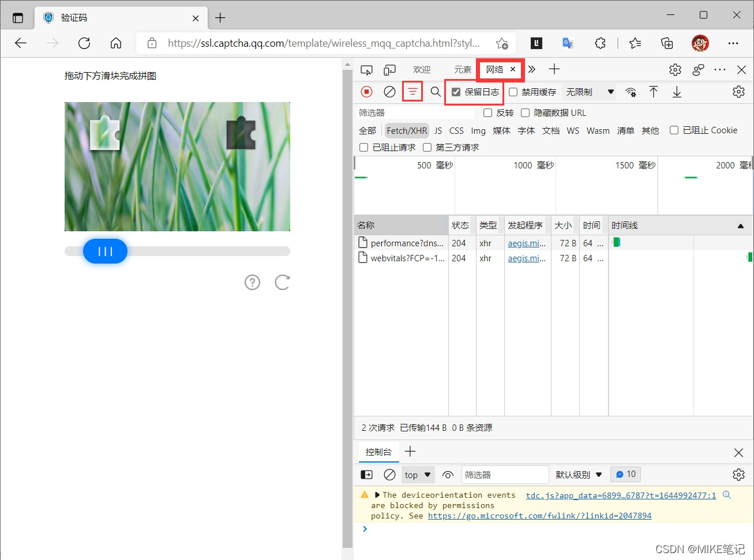754x560 pixels.
Task: Open console settings gear
Action: click(x=738, y=475)
